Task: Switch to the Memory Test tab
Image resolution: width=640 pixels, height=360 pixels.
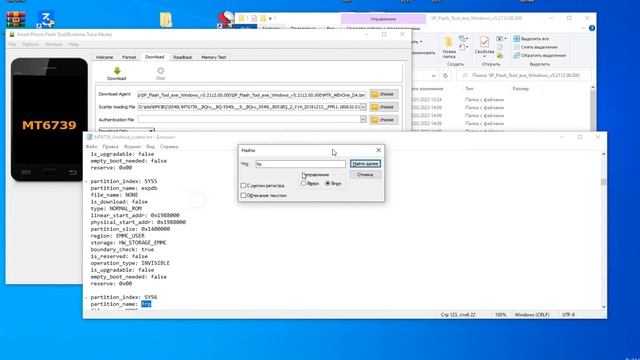Action: pyautogui.click(x=213, y=57)
